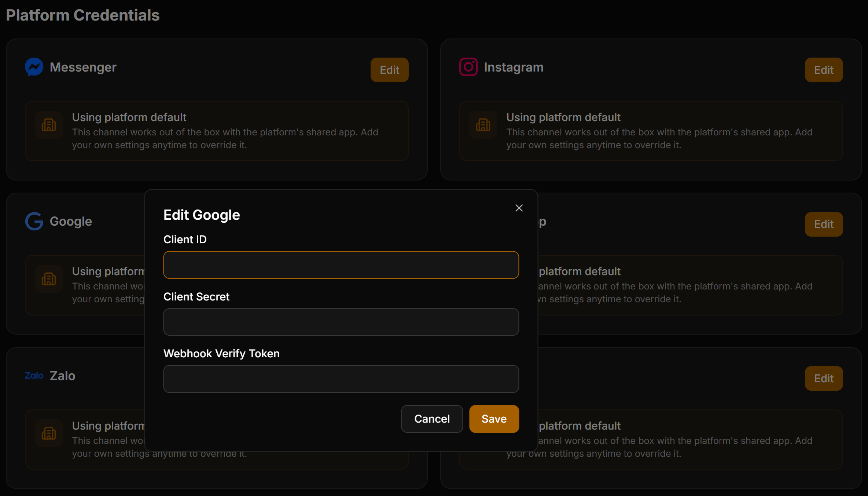Select 'Using platform default' in the Messenger card
Viewport: 868px width, 496px height.
click(129, 117)
